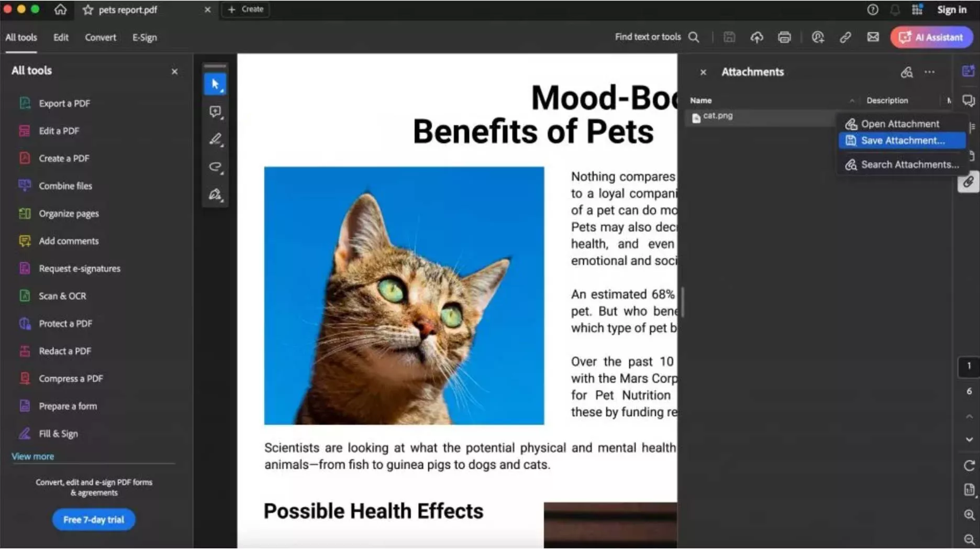Click the Free 7-day trial button
Image resolution: width=980 pixels, height=550 pixels.
(x=93, y=519)
